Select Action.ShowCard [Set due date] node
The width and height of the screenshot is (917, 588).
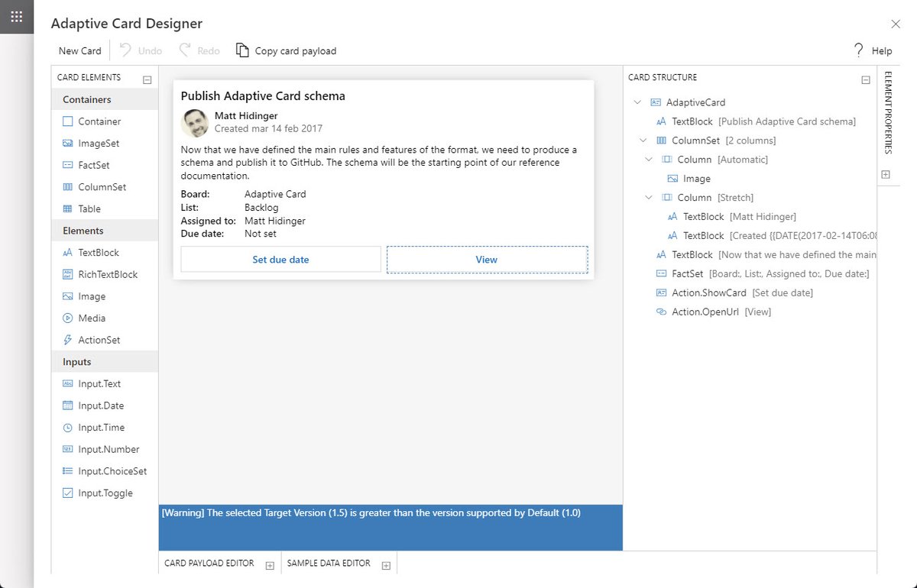tap(734, 293)
